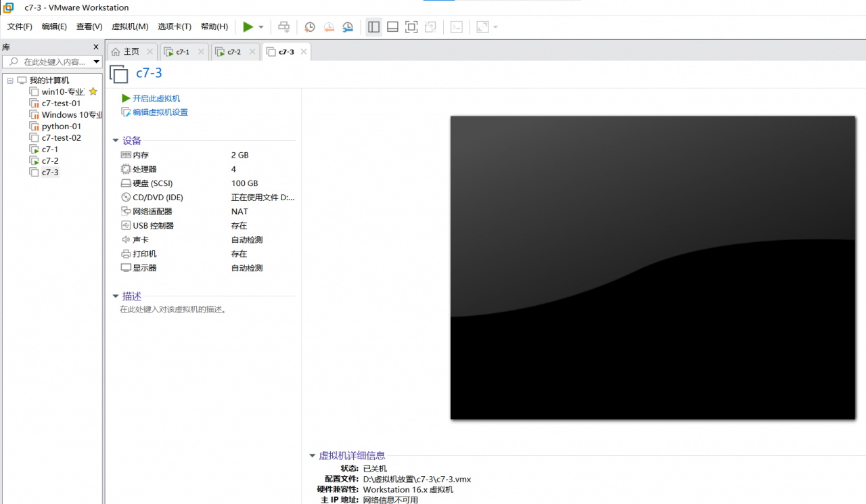Click the 网络适配器 device icon

pos(126,212)
